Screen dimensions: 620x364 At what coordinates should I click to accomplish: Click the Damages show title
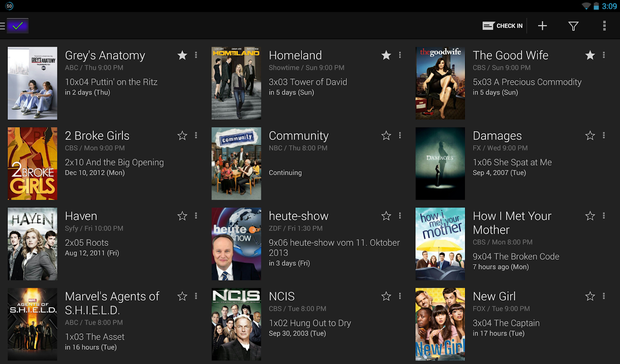tap(497, 136)
